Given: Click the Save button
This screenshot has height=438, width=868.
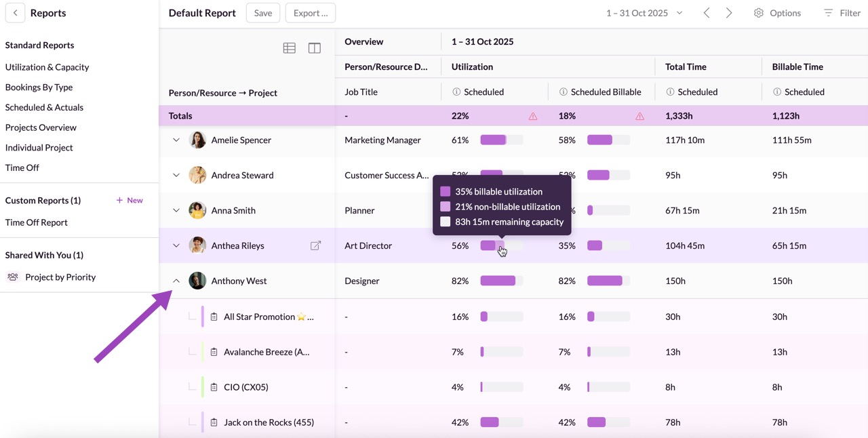Looking at the screenshot, I should point(262,13).
